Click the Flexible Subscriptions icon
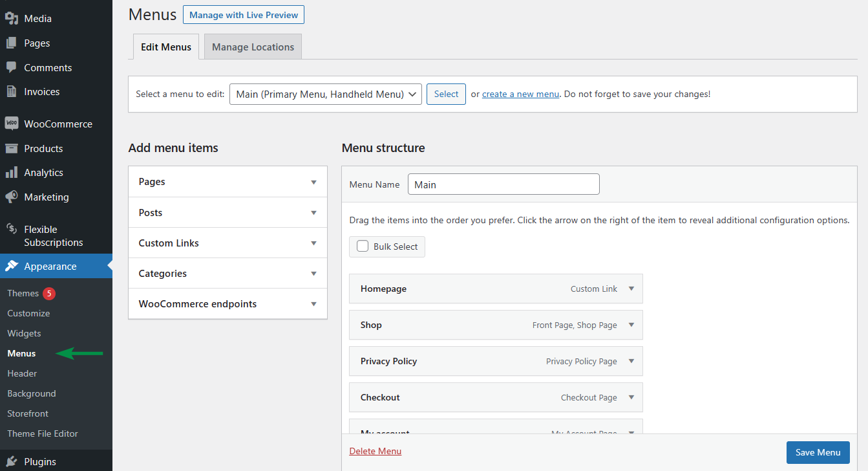Screen dimensions: 868x471 [x=12, y=229]
